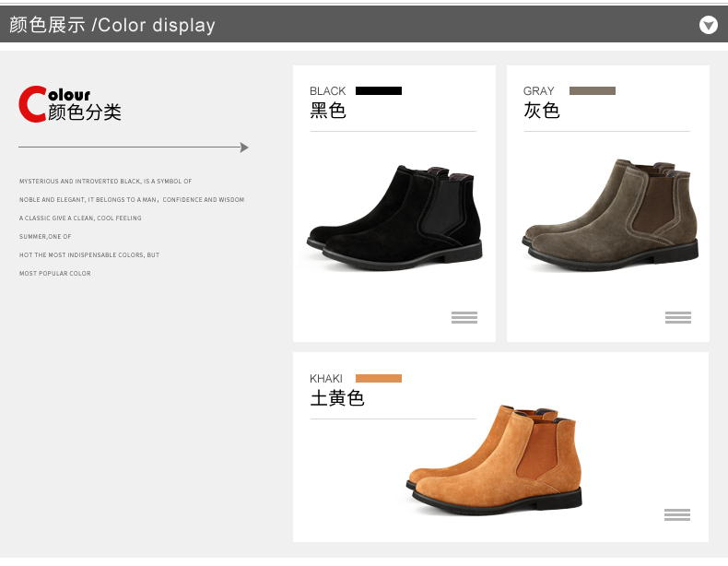Open the khaki suede boot image
The image size is (728, 566).
tap(495, 458)
